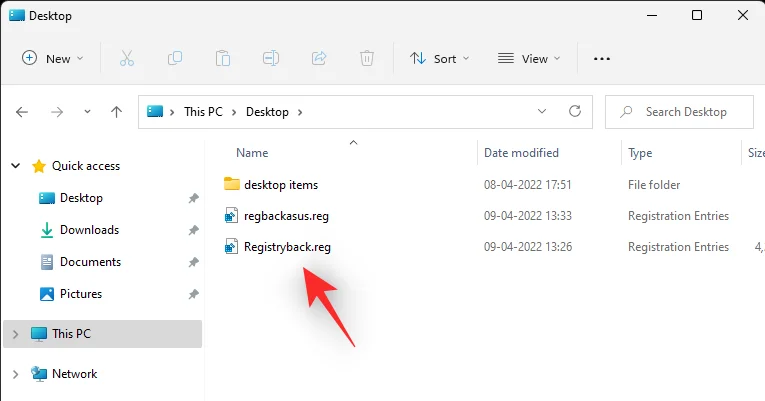
Task: Click the Copy icon in toolbar
Action: tap(175, 59)
